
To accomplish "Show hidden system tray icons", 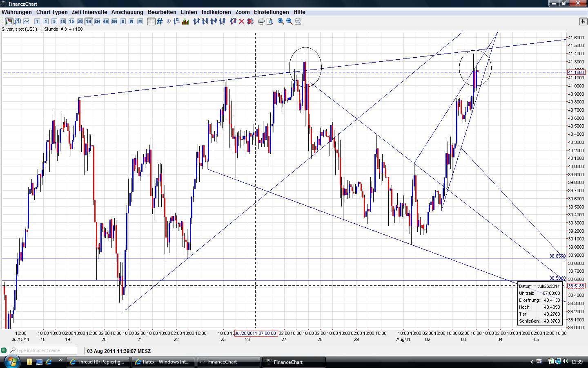I will [532, 362].
